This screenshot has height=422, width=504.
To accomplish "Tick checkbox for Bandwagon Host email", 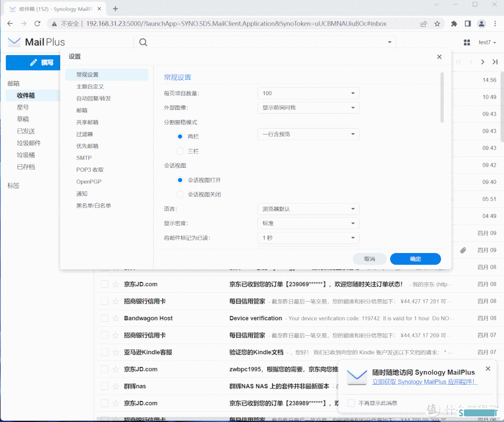I will click(105, 318).
